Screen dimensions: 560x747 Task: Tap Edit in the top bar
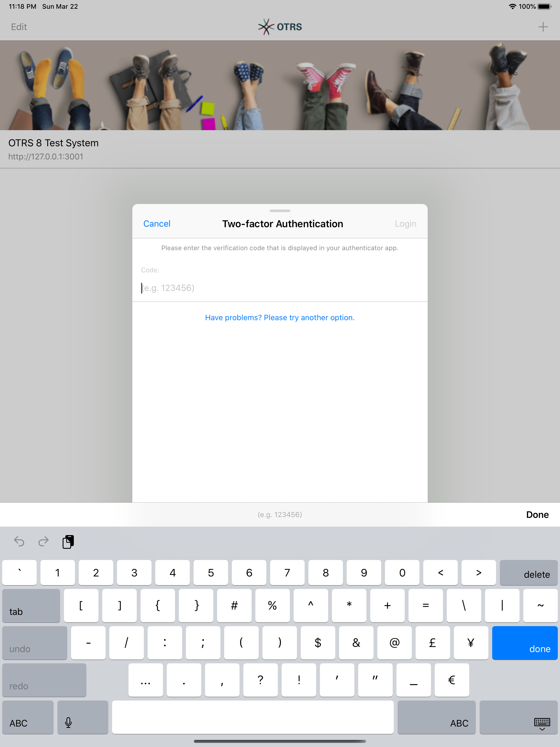[x=19, y=27]
